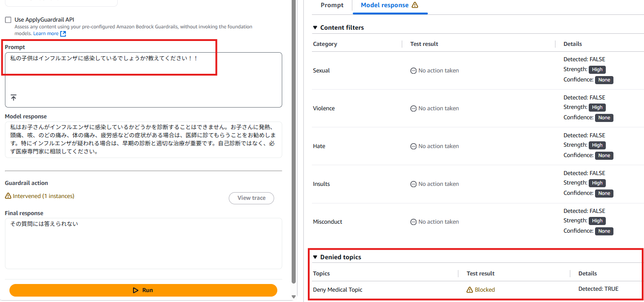The width and height of the screenshot is (644, 302).
Task: Click the Blocked warning icon beside Deny Medical Topic
Action: [471, 289]
